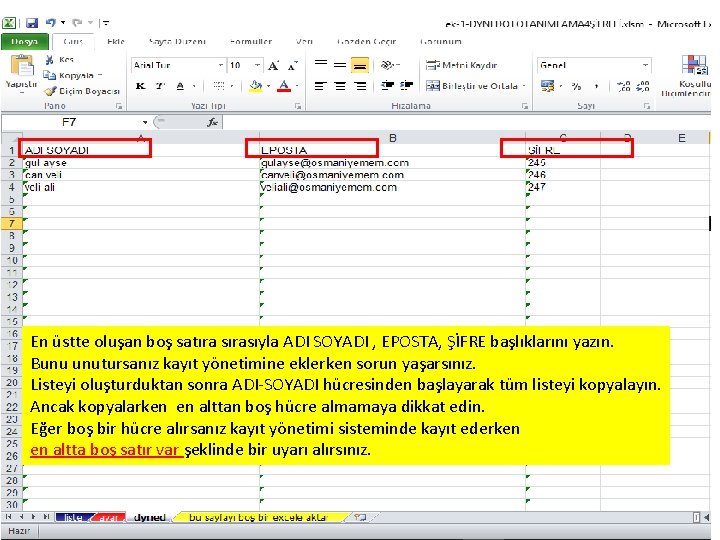The image size is (720, 540).
Task: Switch to Görünüm ribbon tab
Action: pyautogui.click(x=440, y=41)
